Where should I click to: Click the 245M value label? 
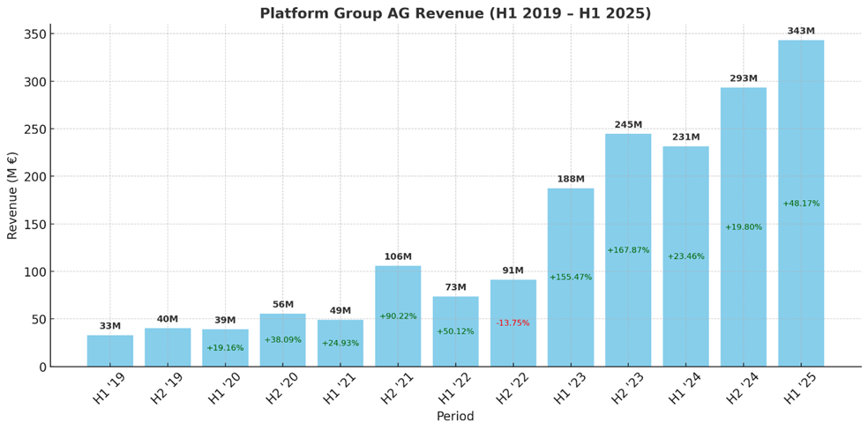(x=628, y=125)
